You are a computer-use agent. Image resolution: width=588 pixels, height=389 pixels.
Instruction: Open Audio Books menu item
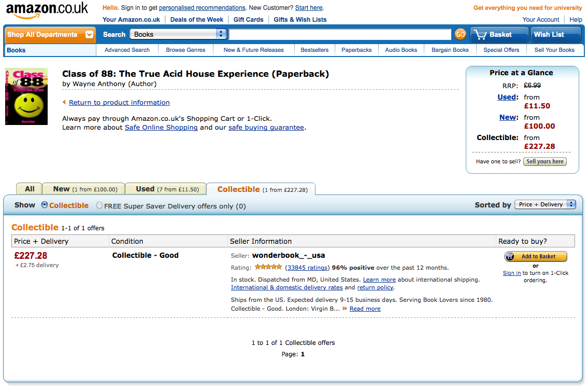coord(401,50)
